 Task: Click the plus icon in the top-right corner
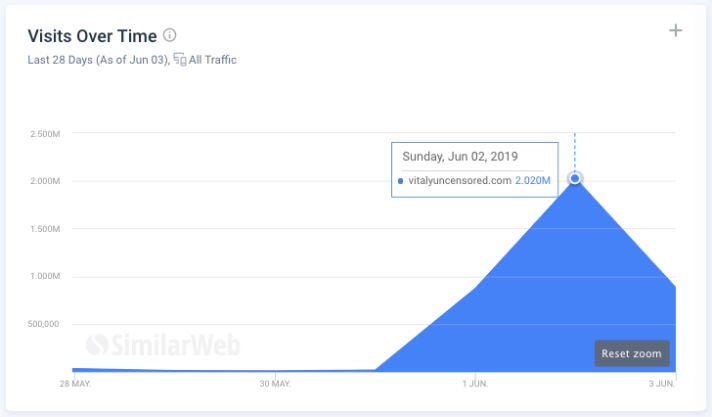(675, 30)
